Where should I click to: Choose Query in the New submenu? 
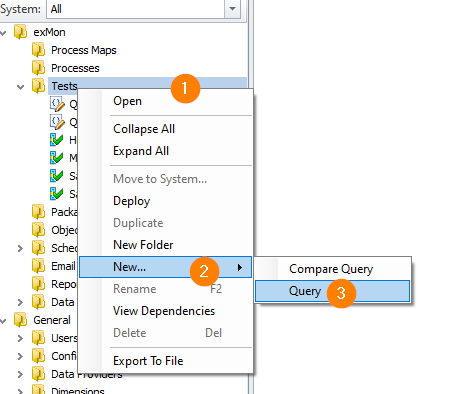pos(332,291)
